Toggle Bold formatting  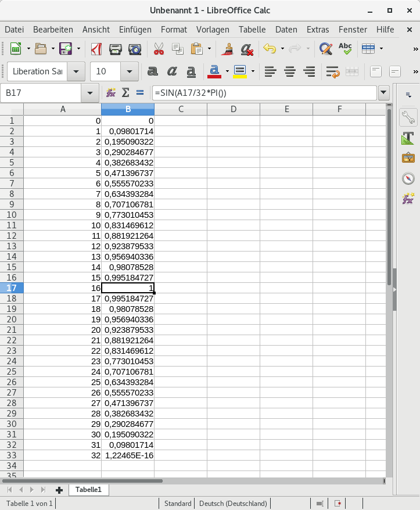[153, 71]
